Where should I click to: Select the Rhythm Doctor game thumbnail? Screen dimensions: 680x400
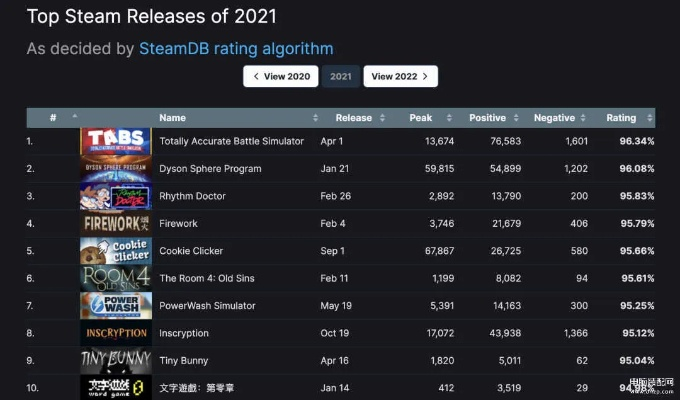coord(115,196)
